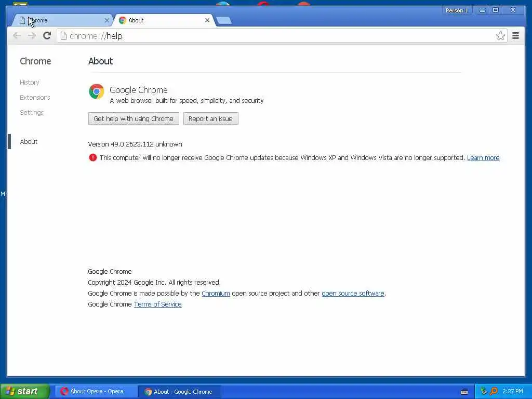
Task: Click Get help with using Chrome
Action: [x=134, y=119]
